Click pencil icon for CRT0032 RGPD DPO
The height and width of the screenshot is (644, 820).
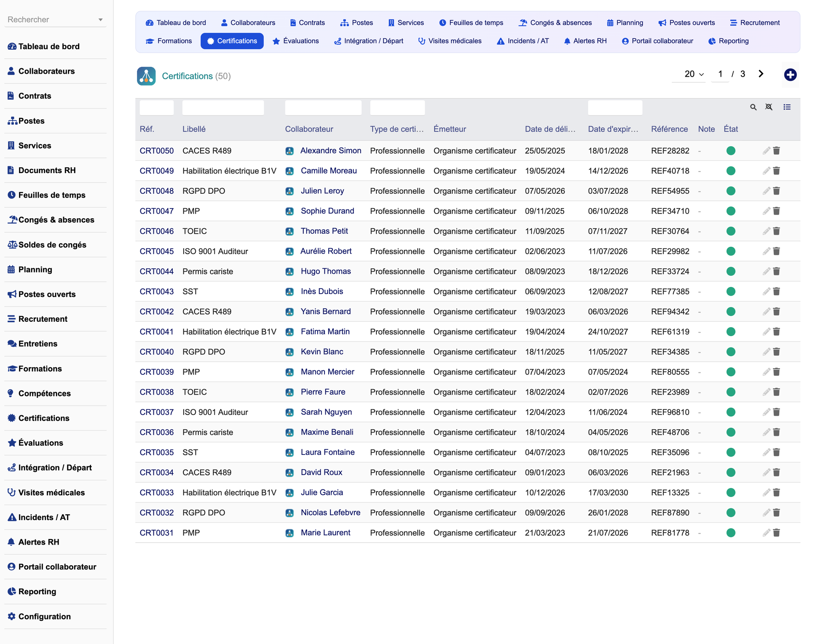tap(766, 513)
